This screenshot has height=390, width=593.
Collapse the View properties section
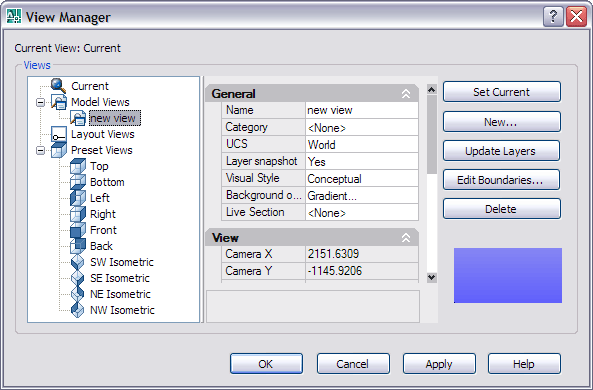click(406, 238)
